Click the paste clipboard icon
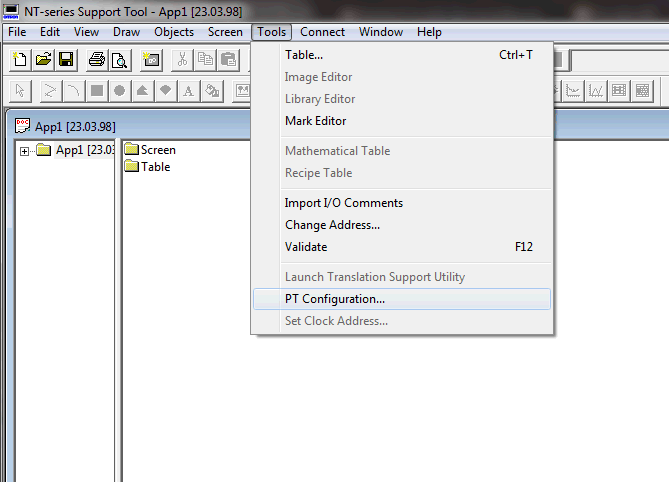 pos(228,60)
